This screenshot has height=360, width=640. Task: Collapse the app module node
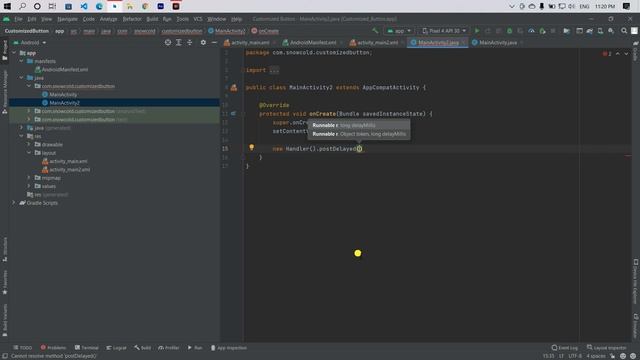(x=14, y=53)
